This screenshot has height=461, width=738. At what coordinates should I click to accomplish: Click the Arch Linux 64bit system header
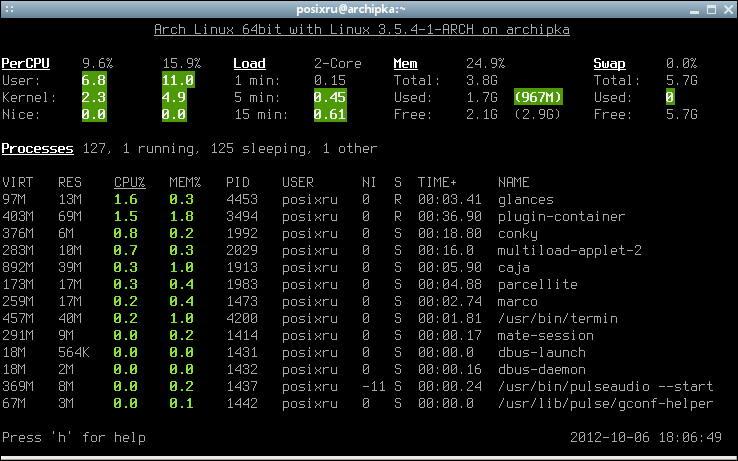361,30
